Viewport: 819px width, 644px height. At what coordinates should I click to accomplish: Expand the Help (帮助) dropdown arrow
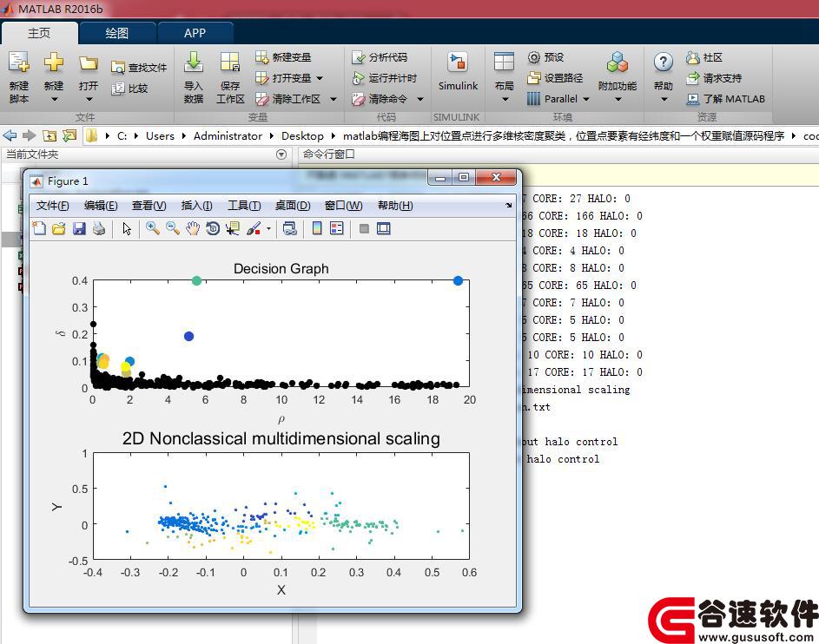click(664, 99)
